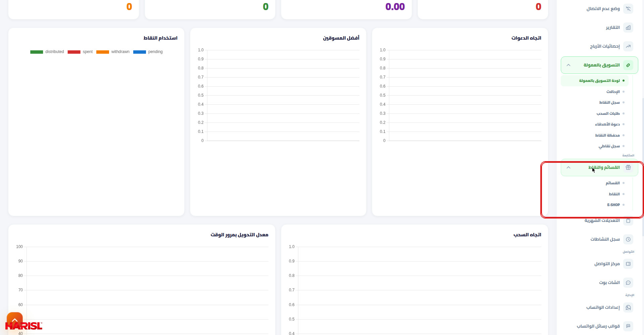Toggle the green distributed legend swatch
This screenshot has height=335, width=644.
pos(37,52)
